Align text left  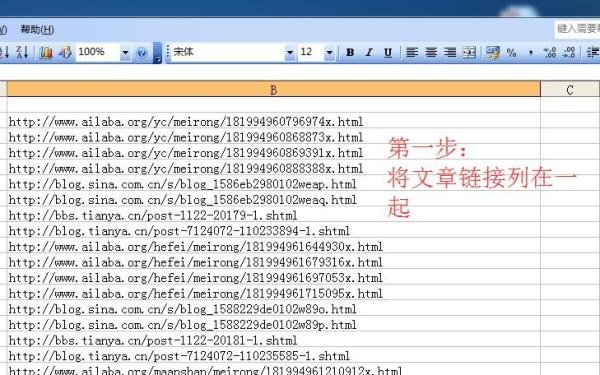coord(412,52)
